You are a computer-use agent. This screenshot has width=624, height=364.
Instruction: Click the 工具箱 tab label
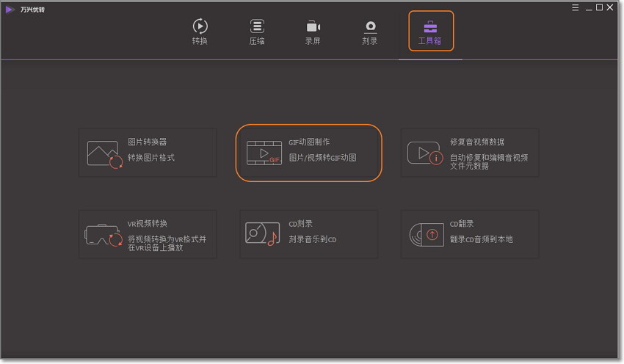pyautogui.click(x=429, y=41)
